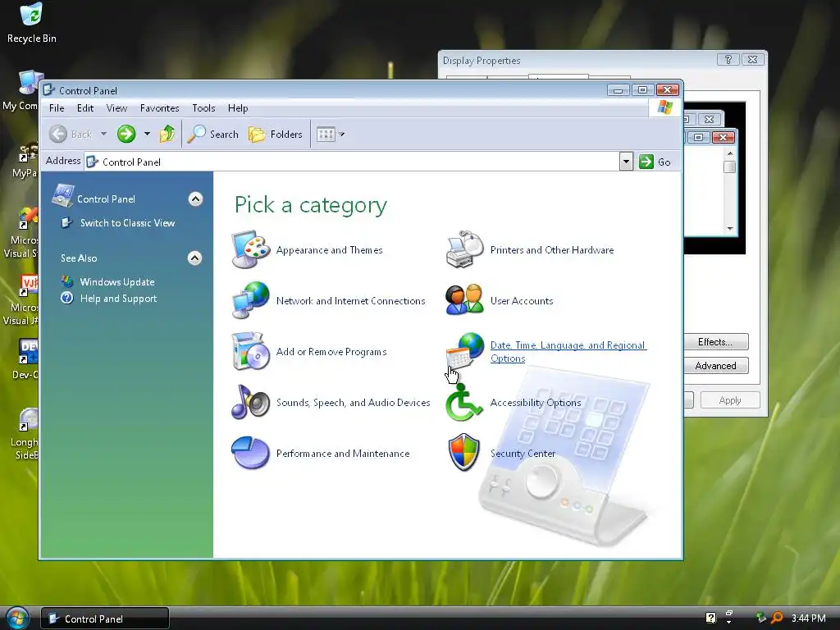Image resolution: width=840 pixels, height=630 pixels.
Task: Click the clock showing 3:44 PM
Action: coord(808,619)
